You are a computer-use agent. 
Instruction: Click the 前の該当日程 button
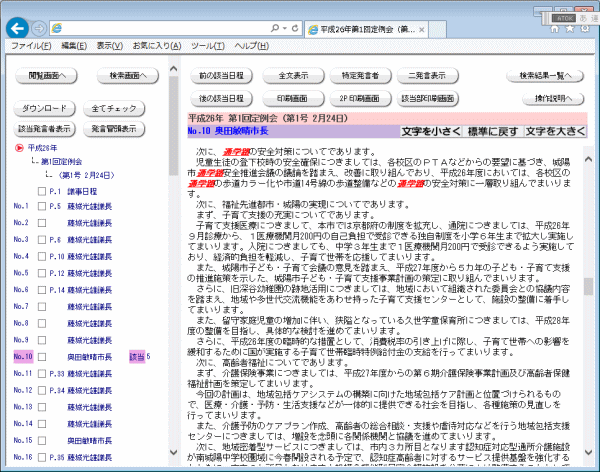[221, 75]
